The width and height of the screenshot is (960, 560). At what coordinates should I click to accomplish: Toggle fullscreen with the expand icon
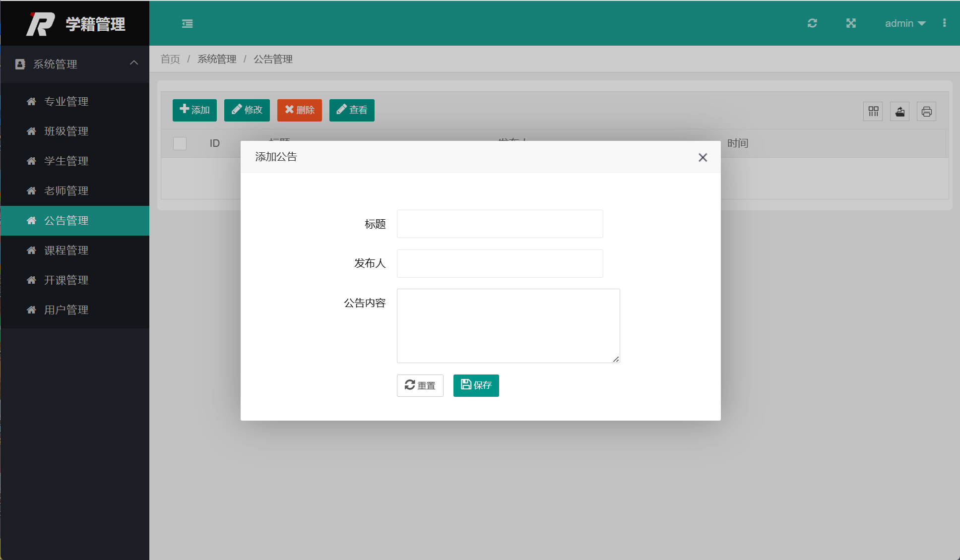tap(851, 23)
